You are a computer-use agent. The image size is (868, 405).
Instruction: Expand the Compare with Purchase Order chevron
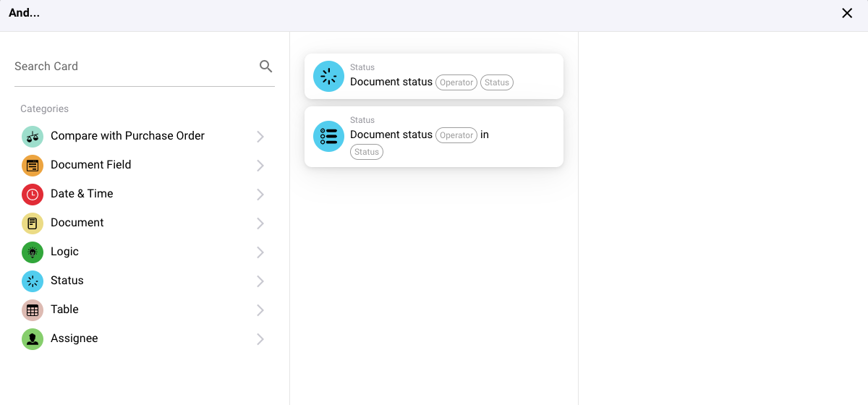click(x=260, y=137)
